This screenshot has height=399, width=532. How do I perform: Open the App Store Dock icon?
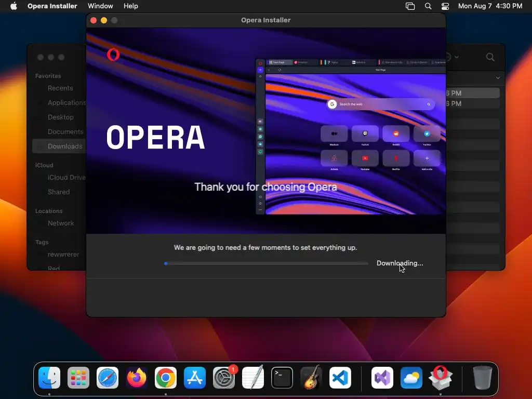tap(195, 378)
